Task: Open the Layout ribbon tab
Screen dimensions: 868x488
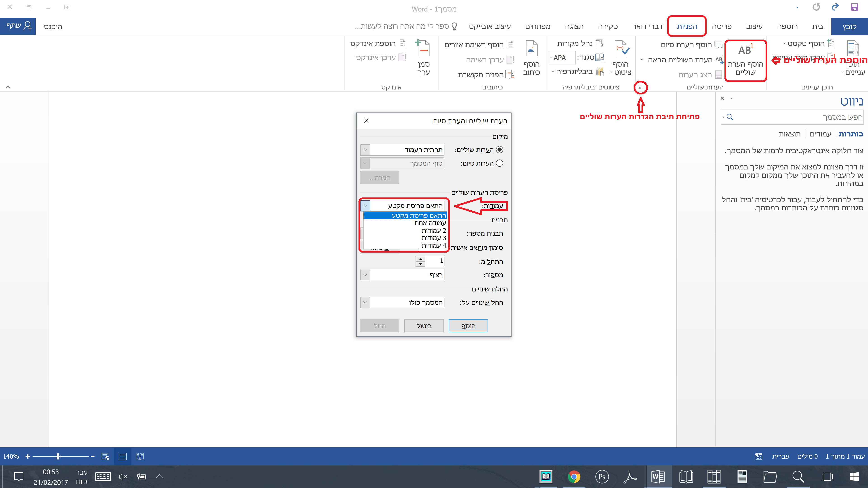Action: click(x=722, y=26)
